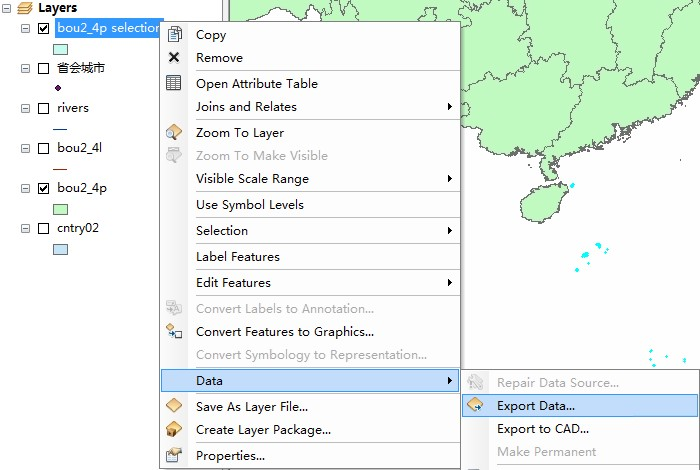Enable the rivers layer checkbox
This screenshot has height=470, width=700.
coord(43,108)
